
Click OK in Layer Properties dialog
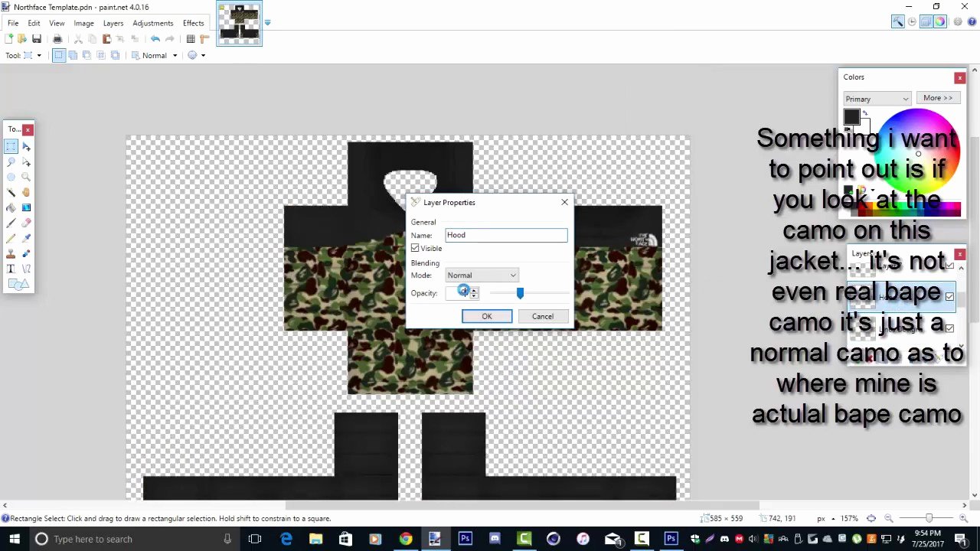click(487, 317)
